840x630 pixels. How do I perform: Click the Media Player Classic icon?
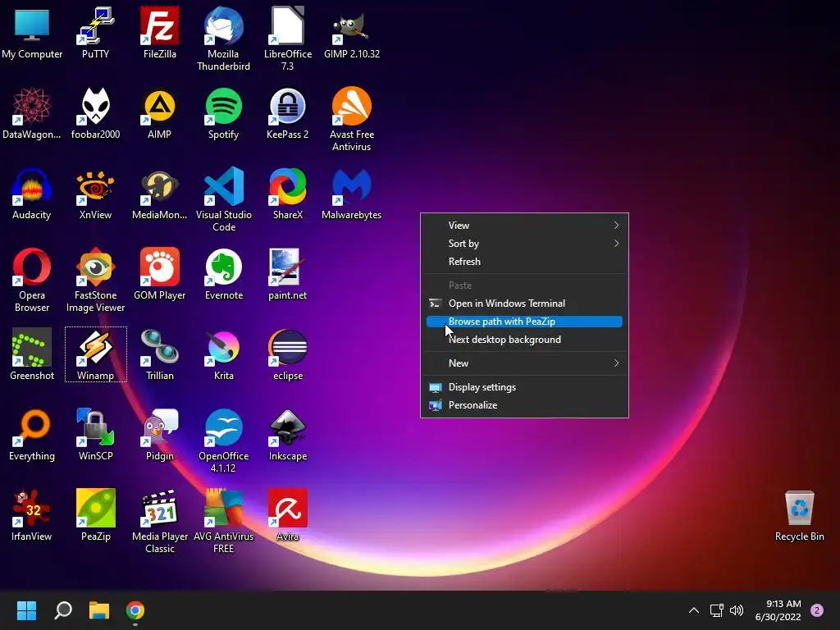[160, 521]
